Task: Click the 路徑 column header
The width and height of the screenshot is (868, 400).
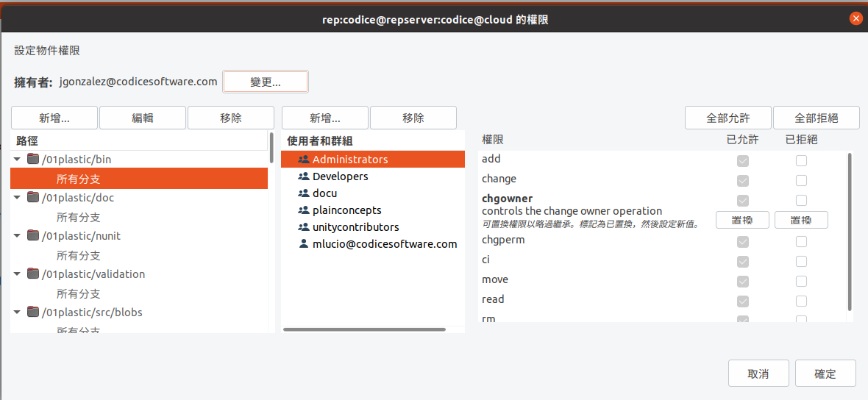Action: click(x=139, y=141)
